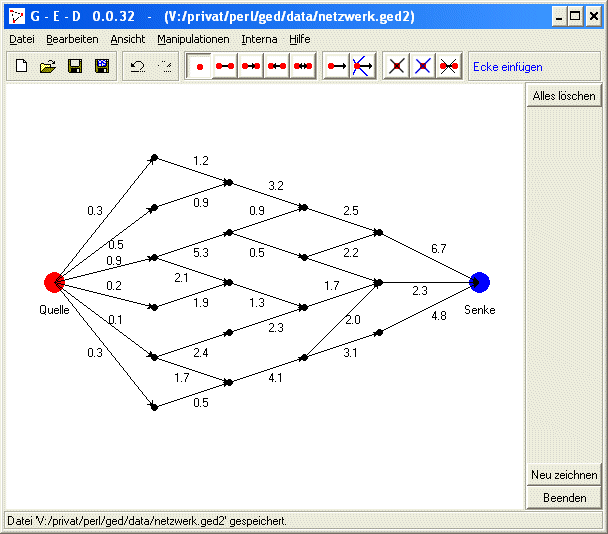Click the Open file folder icon

point(48,66)
